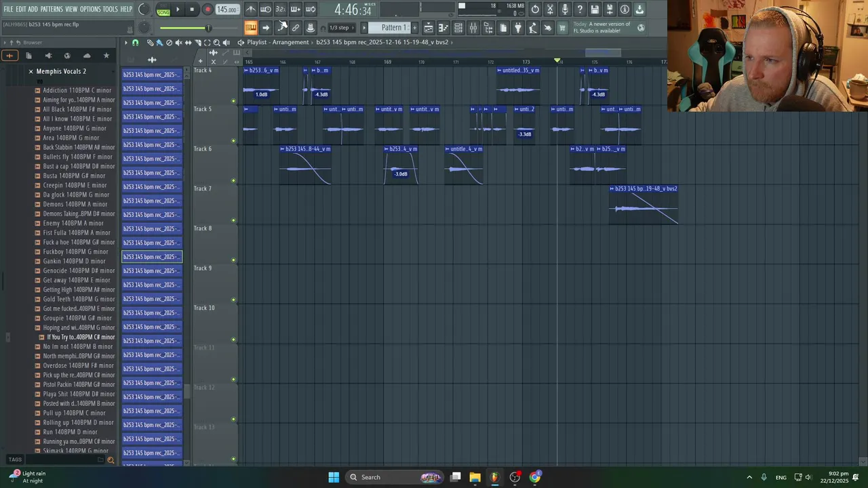This screenshot has width=868, height=488.
Task: Save project with the floppy disk icon
Action: click(x=595, y=9)
